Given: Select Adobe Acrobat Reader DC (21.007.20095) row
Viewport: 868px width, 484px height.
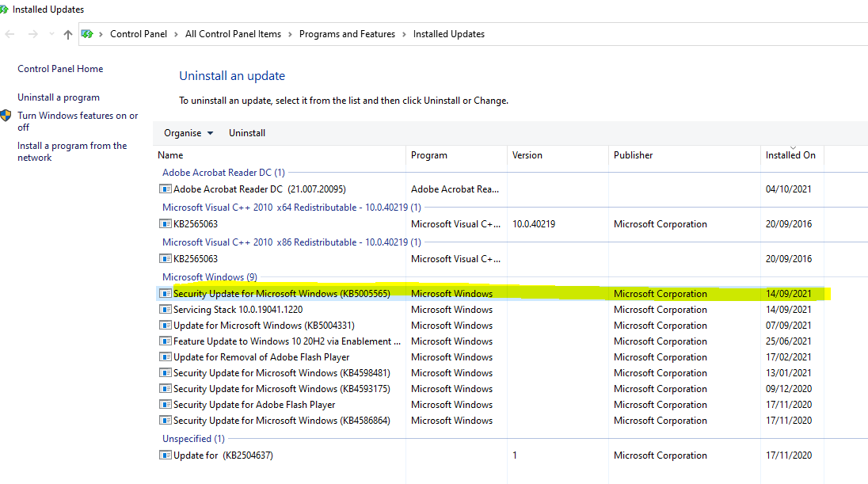Looking at the screenshot, I should click(x=490, y=189).
